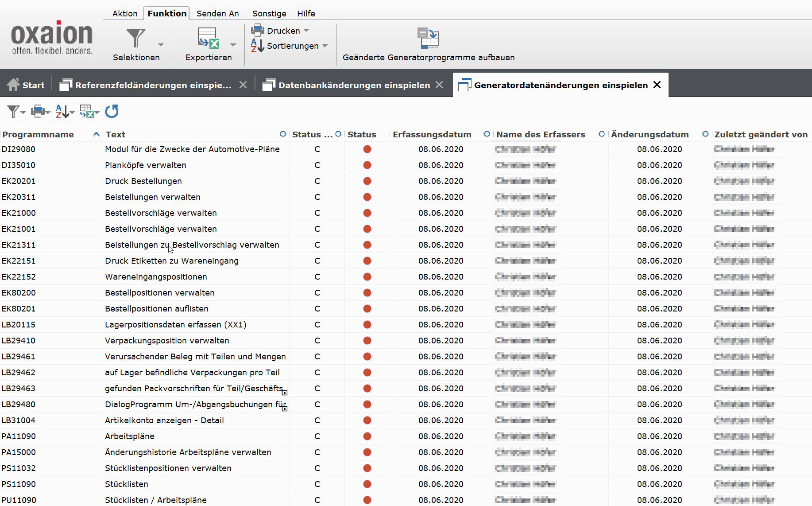Switch to Datenbankänderungen einspielen tab
The height and width of the screenshot is (506, 812).
pyautogui.click(x=354, y=85)
